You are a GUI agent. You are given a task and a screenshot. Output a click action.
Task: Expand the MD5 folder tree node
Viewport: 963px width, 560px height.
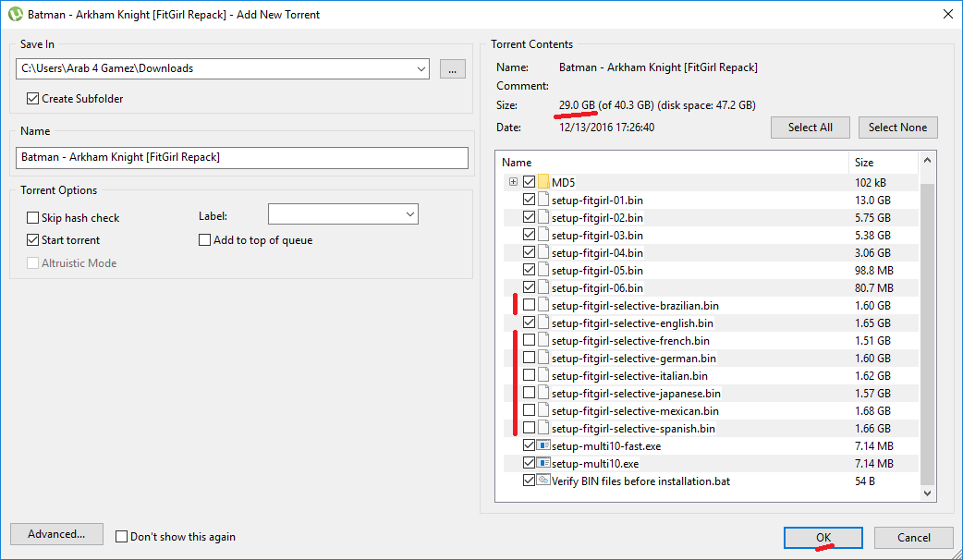point(513,182)
